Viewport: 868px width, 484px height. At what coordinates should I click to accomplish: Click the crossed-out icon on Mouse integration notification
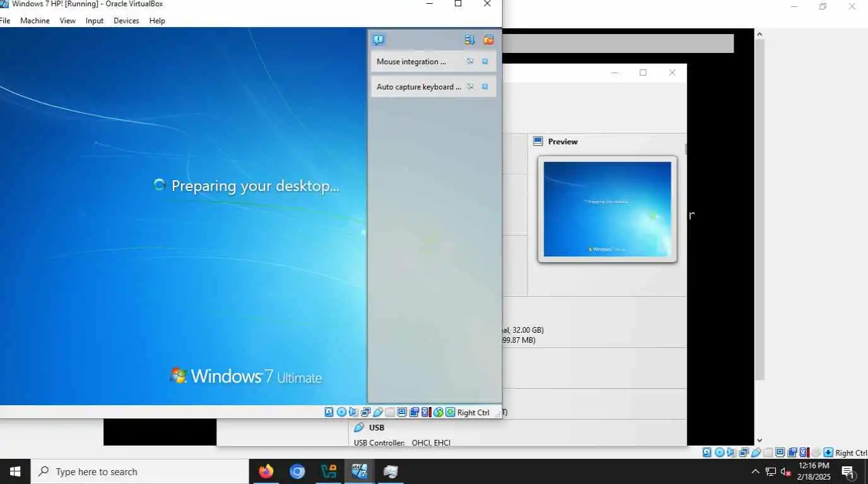tap(470, 61)
